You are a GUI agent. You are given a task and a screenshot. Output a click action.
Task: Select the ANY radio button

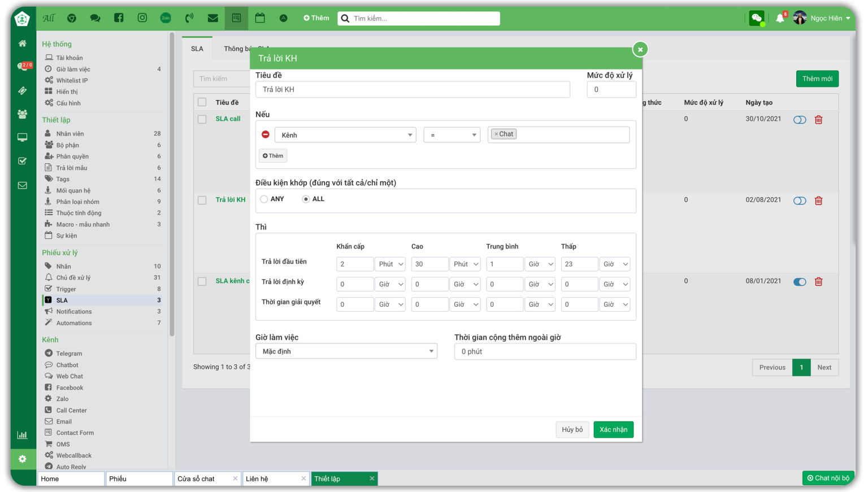click(x=264, y=199)
